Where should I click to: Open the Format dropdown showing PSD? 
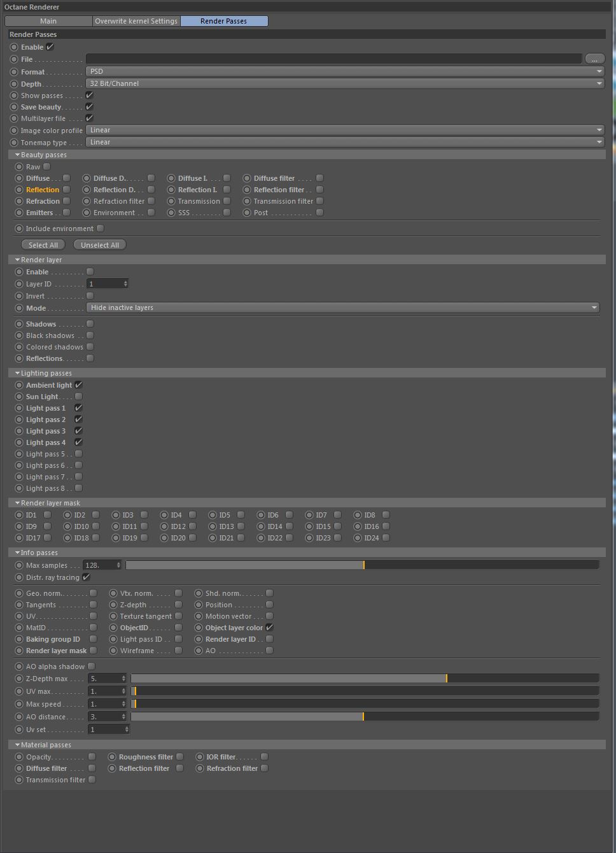(x=345, y=71)
